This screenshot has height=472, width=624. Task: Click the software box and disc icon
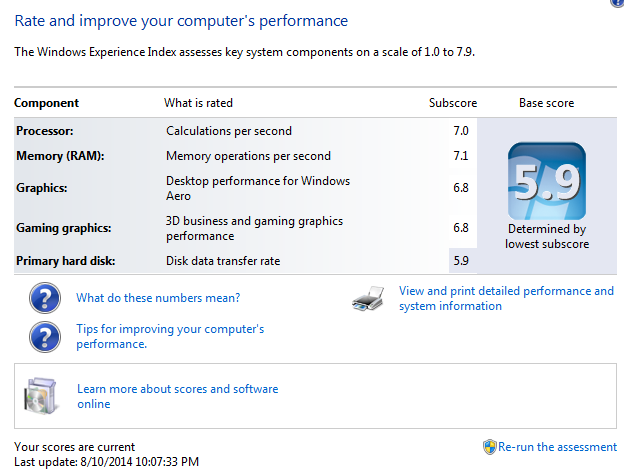pos(40,396)
